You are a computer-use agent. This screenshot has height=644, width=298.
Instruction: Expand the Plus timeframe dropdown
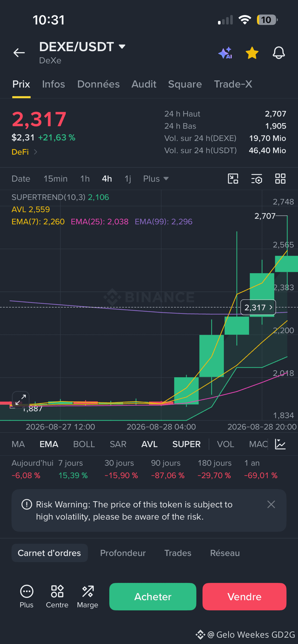pyautogui.click(x=156, y=179)
